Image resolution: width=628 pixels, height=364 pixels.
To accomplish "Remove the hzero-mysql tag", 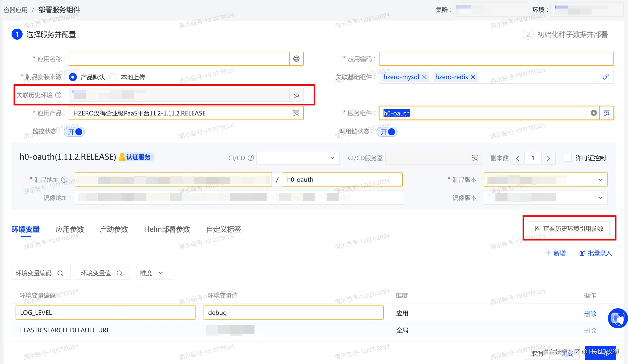I will tap(424, 77).
